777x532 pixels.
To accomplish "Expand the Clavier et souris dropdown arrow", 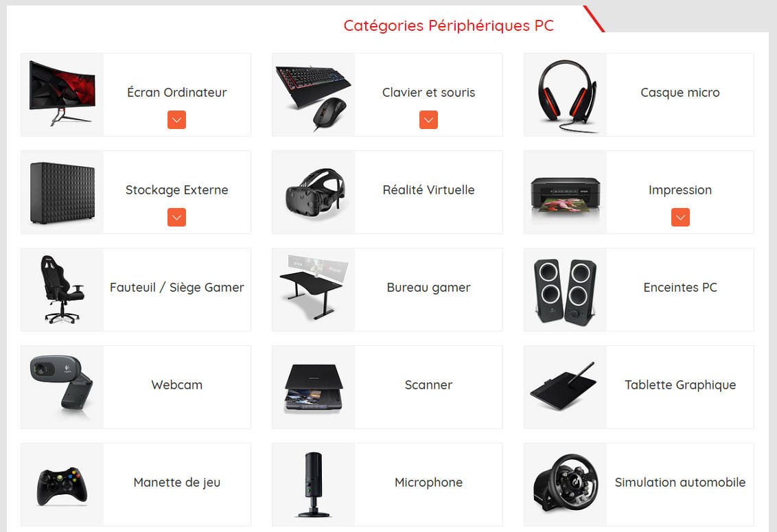I will pos(428,120).
